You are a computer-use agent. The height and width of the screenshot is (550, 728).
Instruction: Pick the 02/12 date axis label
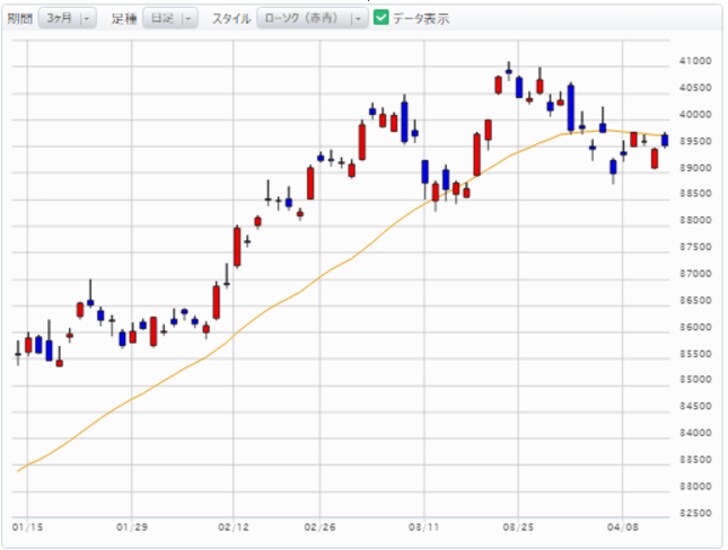pos(232,523)
